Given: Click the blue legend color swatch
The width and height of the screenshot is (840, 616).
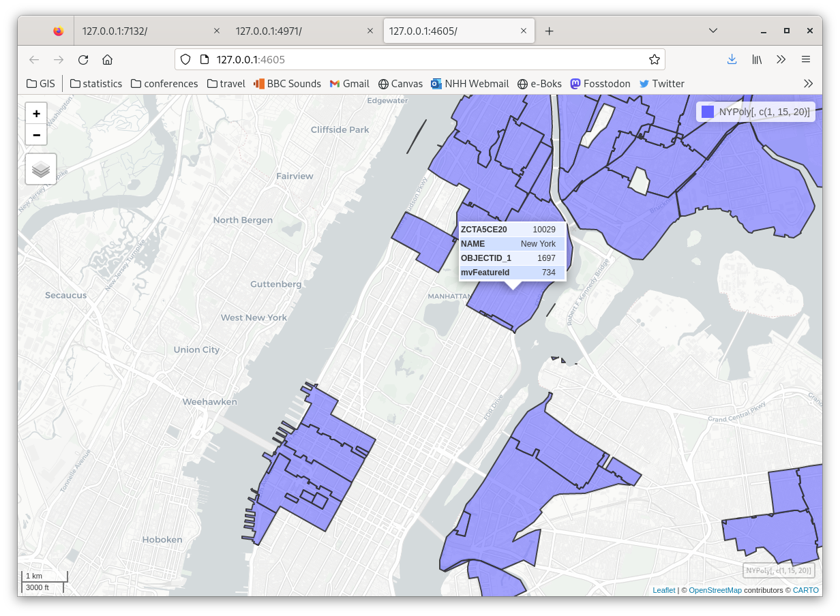Looking at the screenshot, I should [x=707, y=111].
